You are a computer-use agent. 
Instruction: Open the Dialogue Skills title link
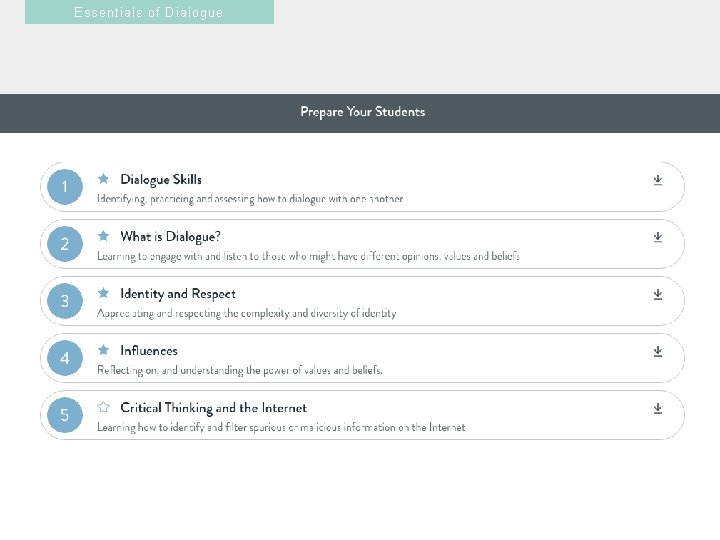(x=161, y=180)
